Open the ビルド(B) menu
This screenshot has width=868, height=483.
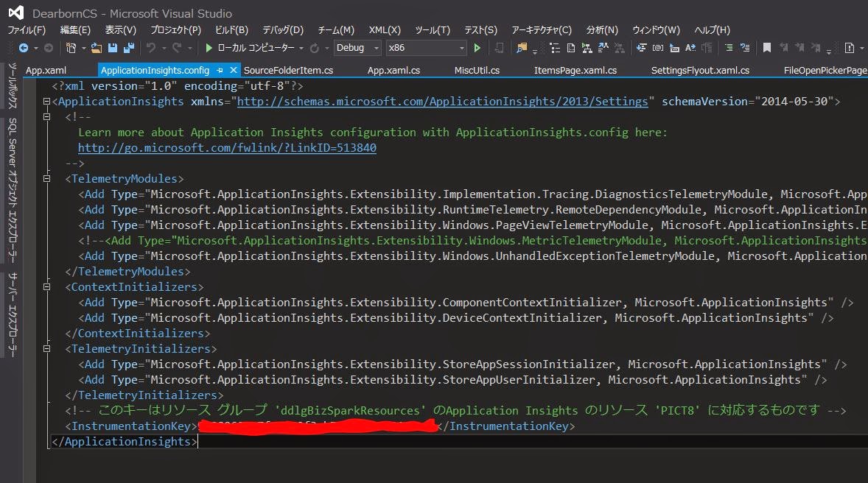coord(231,30)
